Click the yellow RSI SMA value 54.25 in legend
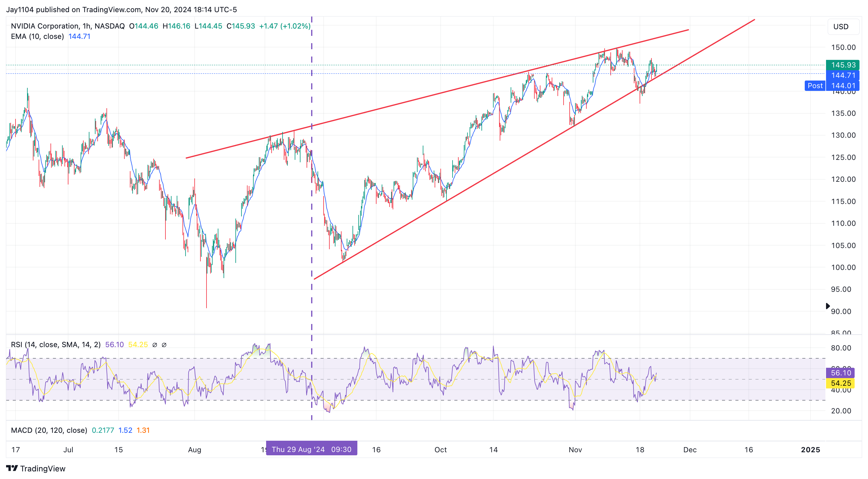The image size is (868, 479). click(x=138, y=345)
